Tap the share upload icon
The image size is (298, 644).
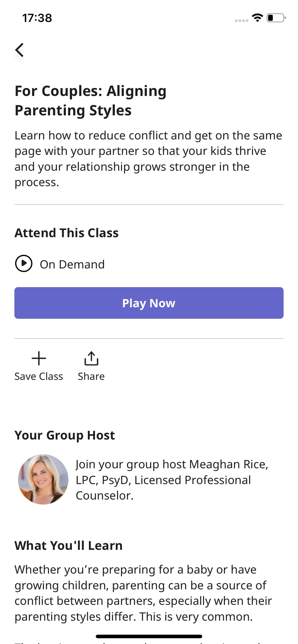[91, 358]
